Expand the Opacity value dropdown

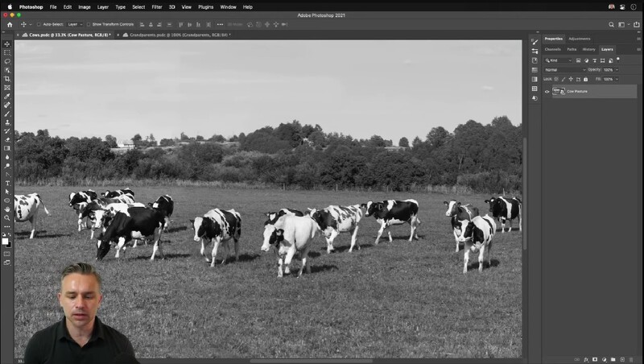click(617, 70)
